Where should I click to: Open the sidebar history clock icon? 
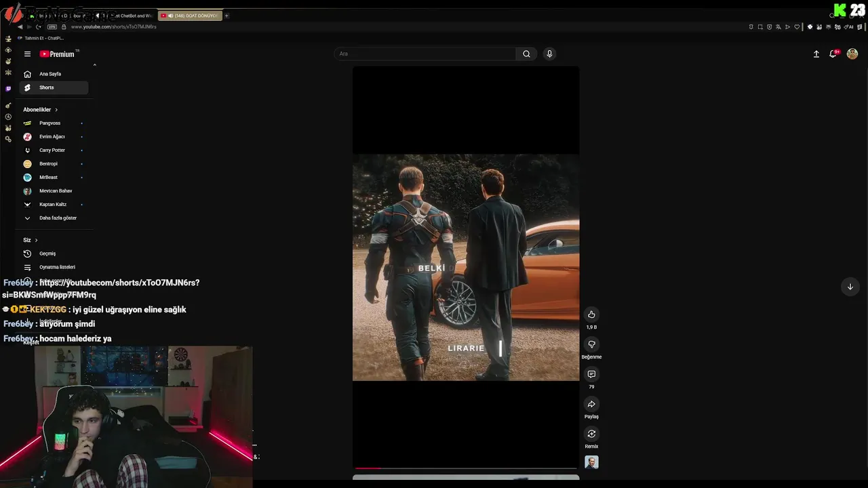point(8,117)
